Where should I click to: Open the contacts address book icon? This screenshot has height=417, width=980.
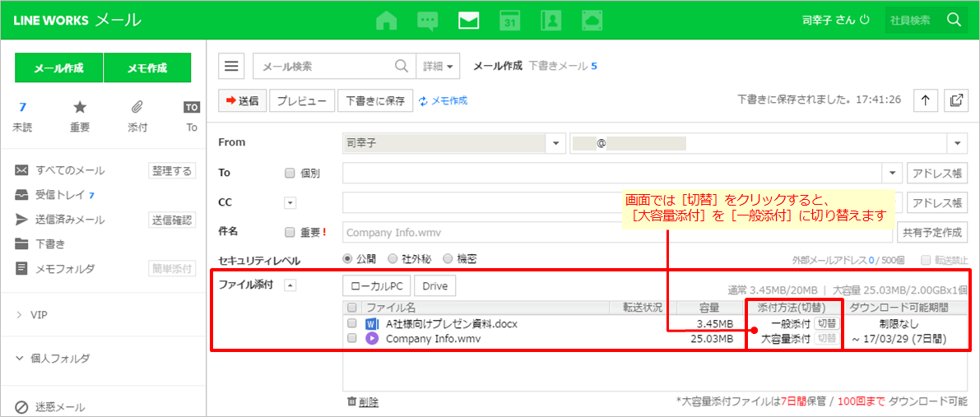[x=550, y=21]
